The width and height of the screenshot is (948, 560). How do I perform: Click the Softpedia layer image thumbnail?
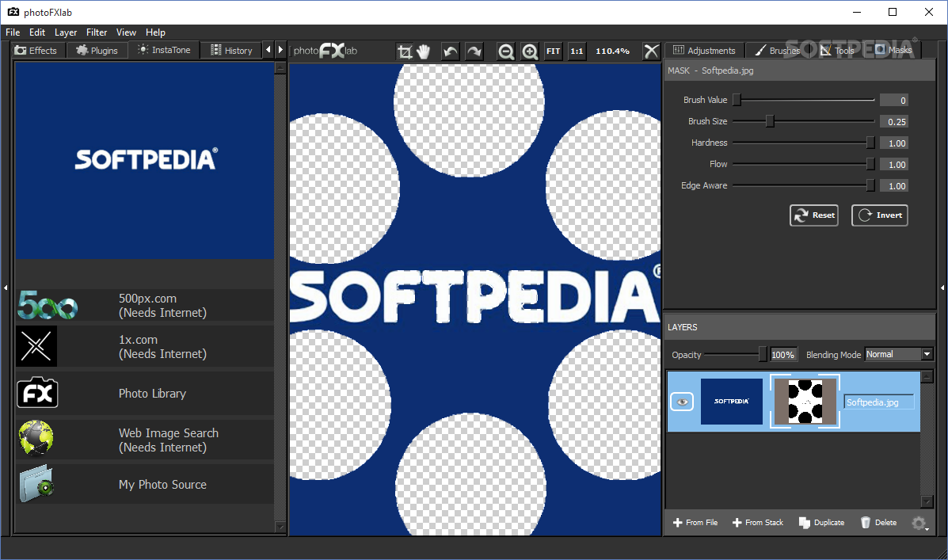pos(732,402)
